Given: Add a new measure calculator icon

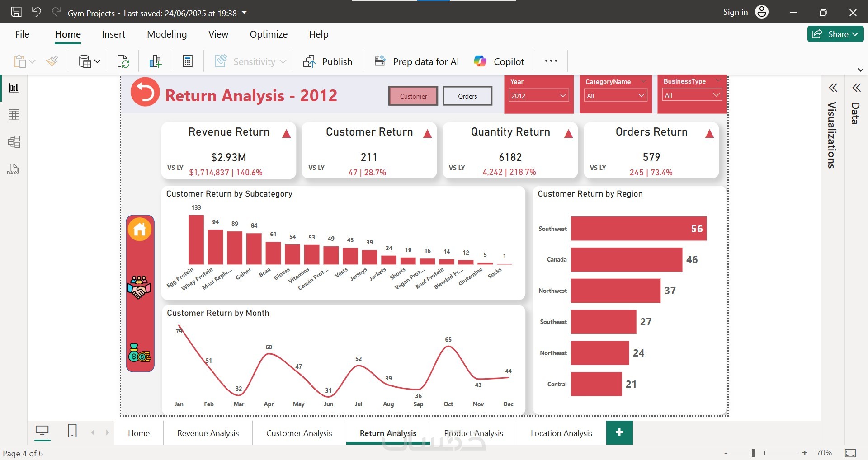Looking at the screenshot, I should (x=188, y=61).
